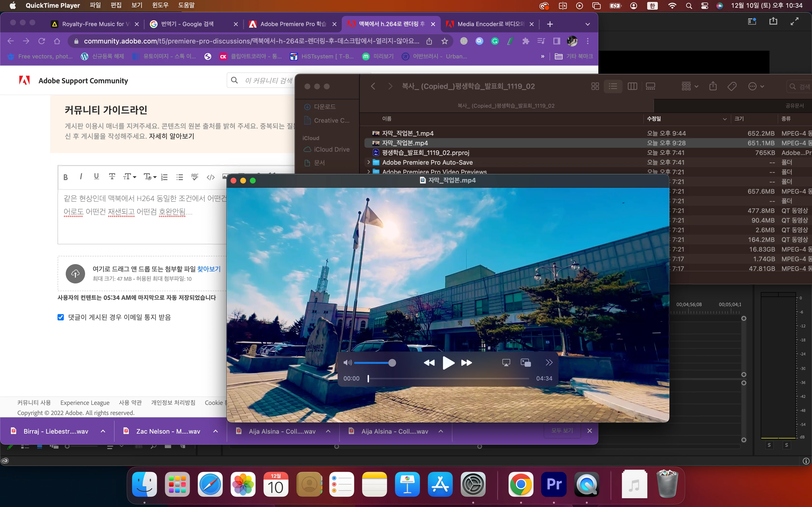Open Finder group-by dropdown
This screenshot has height=507, width=812.
(689, 86)
